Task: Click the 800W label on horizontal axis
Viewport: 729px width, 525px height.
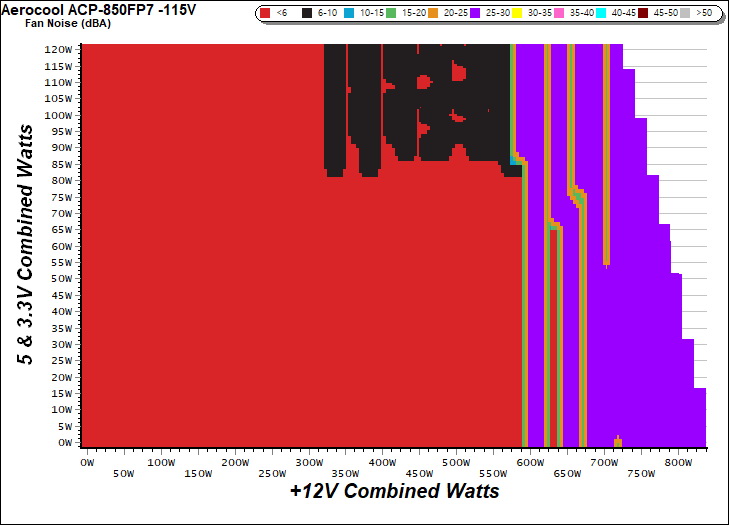Action: click(x=678, y=463)
